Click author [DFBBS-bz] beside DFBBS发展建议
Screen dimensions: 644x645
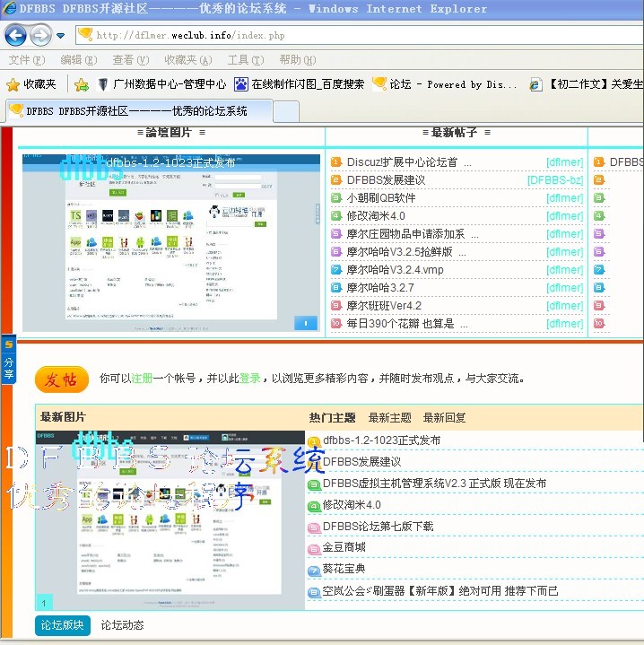555,180
